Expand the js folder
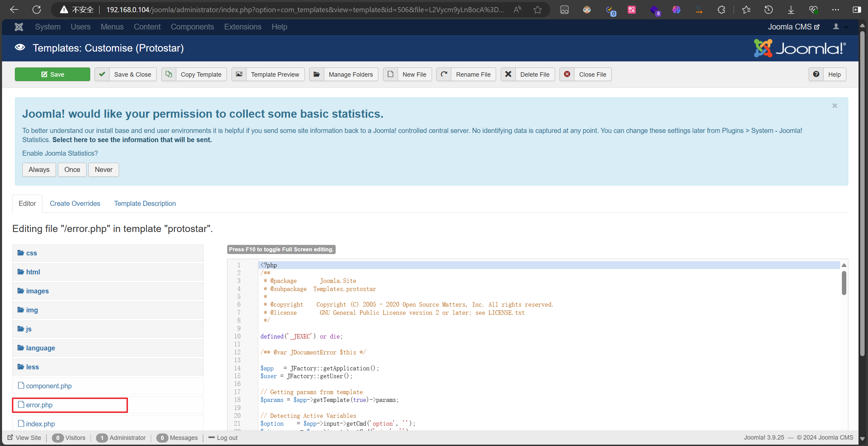 108,329
